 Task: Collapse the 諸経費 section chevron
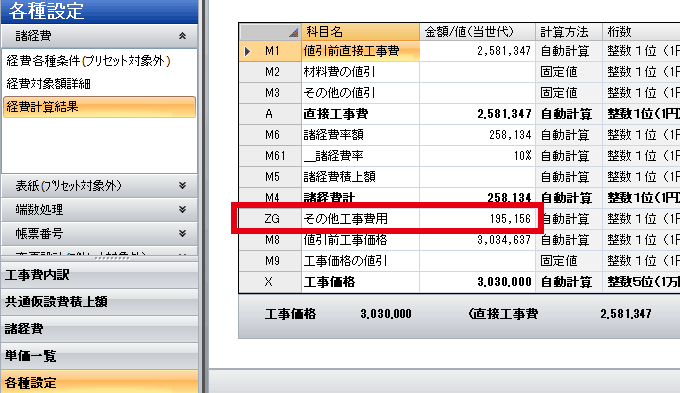point(182,36)
